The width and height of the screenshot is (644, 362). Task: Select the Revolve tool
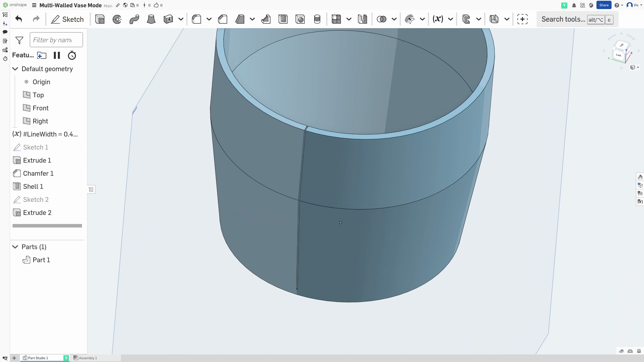pyautogui.click(x=117, y=19)
